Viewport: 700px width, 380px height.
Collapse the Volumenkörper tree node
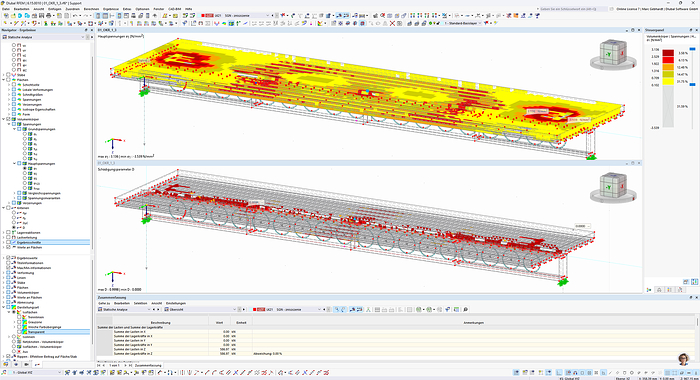click(x=4, y=119)
